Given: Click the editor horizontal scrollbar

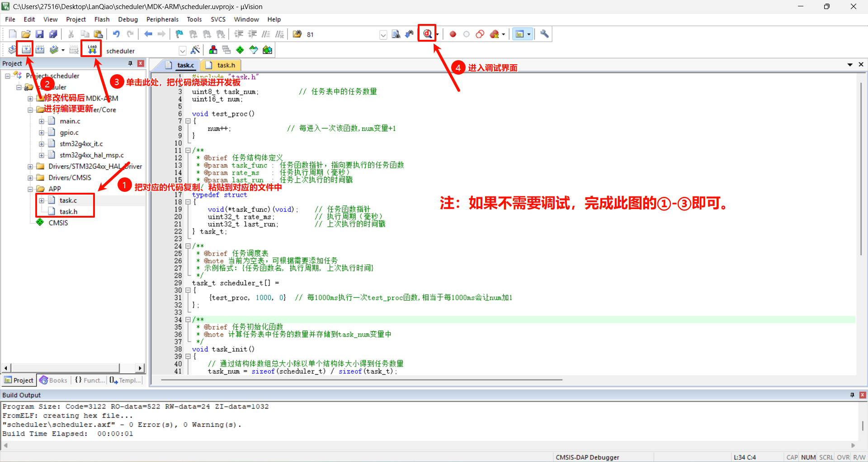Looking at the screenshot, I should 362,380.
